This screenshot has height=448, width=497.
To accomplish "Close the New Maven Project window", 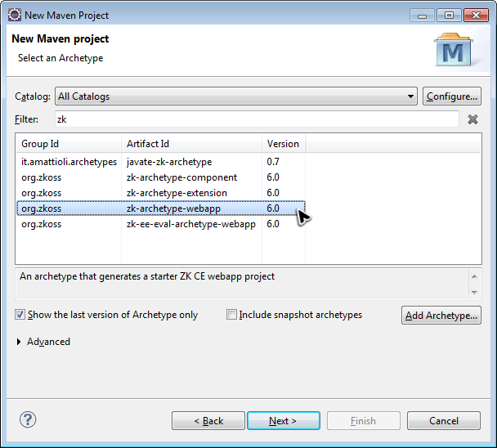I will (x=476, y=16).
